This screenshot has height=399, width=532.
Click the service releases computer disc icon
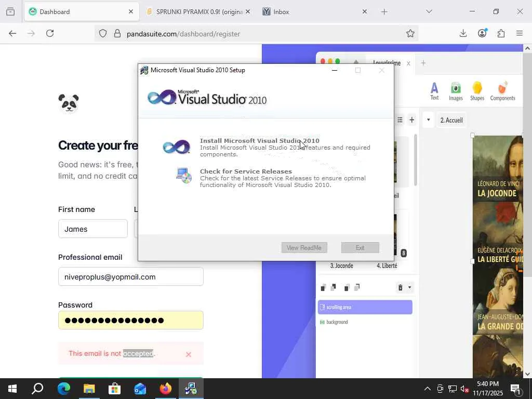coord(183,176)
